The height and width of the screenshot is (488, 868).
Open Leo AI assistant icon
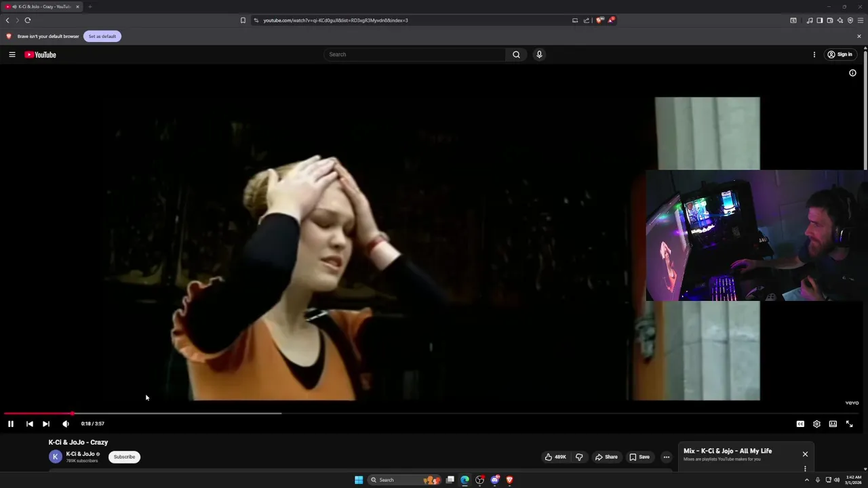840,20
